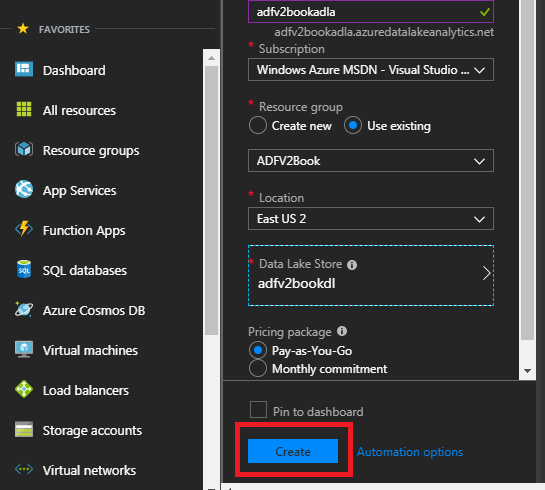Open Resource groups cube icon
Screen dimensions: 545x490
24,150
